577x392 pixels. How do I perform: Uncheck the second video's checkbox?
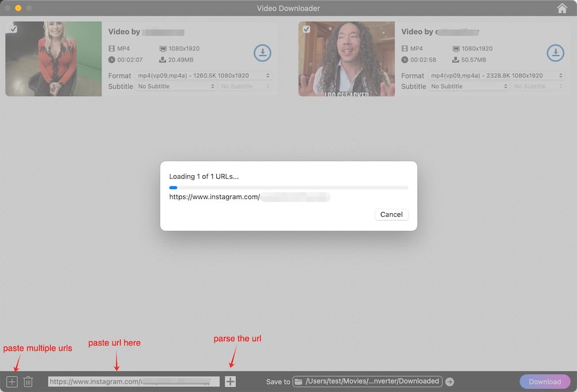coord(306,29)
